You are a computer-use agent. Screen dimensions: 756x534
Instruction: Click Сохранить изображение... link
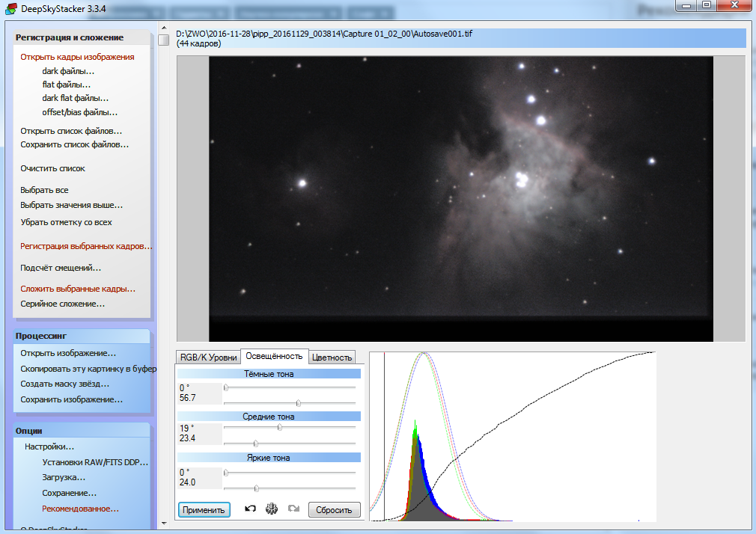coord(71,399)
